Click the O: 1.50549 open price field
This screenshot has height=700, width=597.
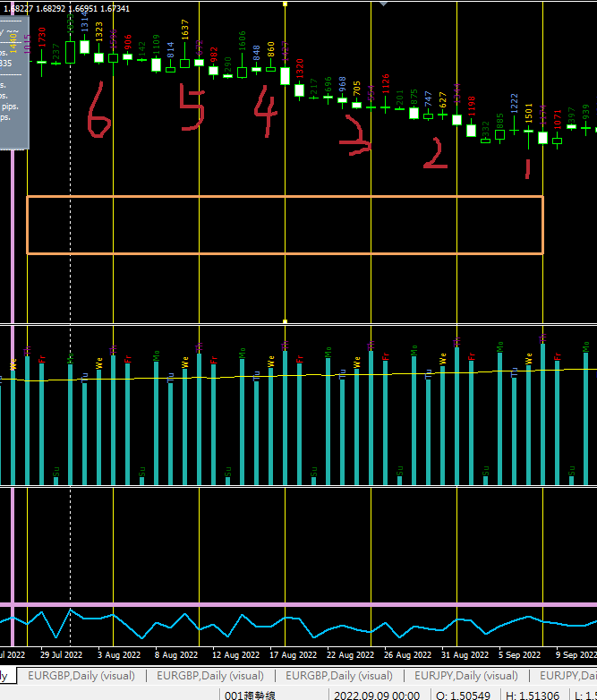point(463,696)
